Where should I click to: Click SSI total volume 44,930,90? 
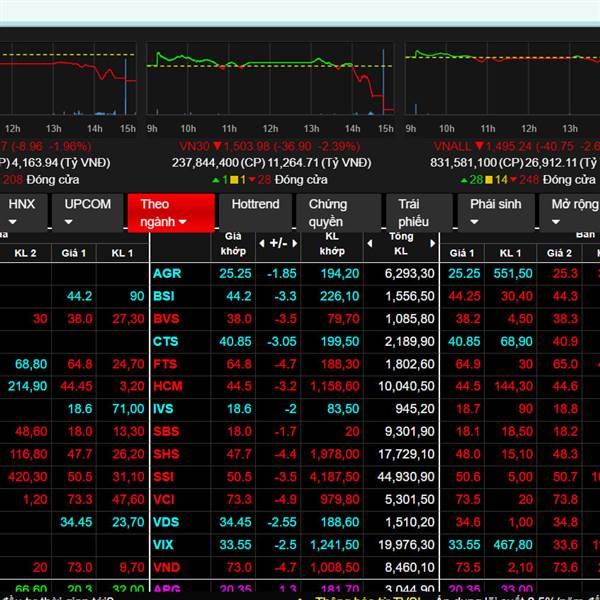coord(406,477)
